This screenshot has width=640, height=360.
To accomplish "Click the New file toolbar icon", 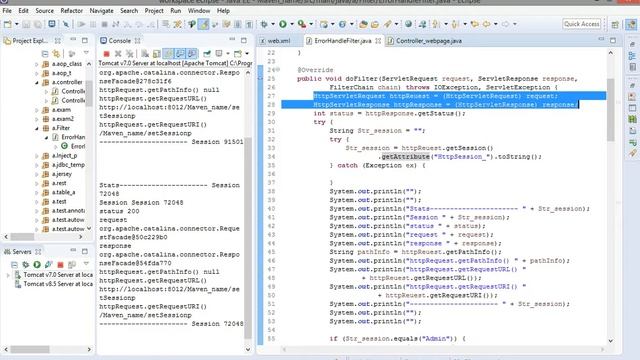I will 8,24.
